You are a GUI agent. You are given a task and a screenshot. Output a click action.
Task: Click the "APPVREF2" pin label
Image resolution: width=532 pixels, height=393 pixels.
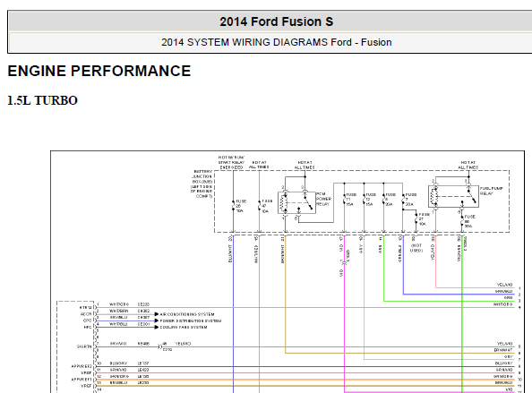point(82,366)
